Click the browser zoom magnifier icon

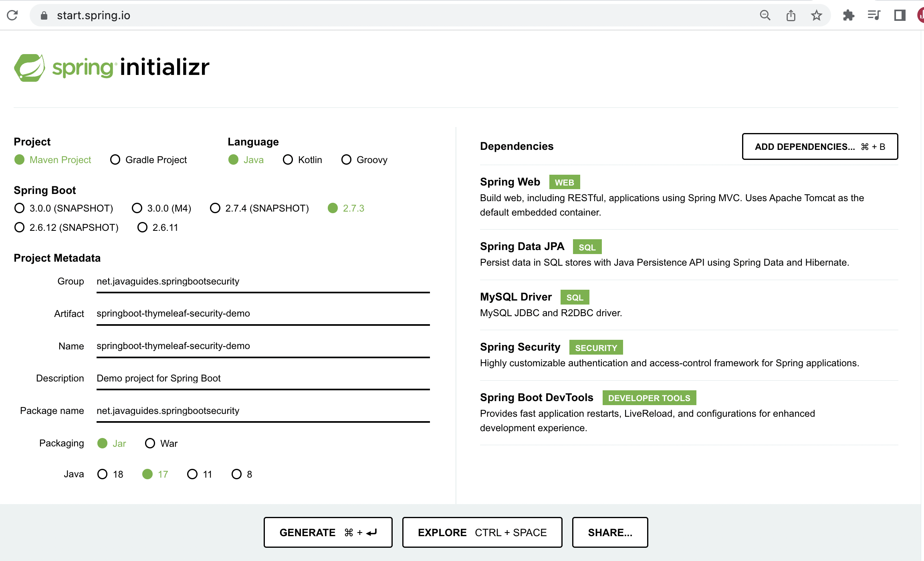pyautogui.click(x=765, y=15)
